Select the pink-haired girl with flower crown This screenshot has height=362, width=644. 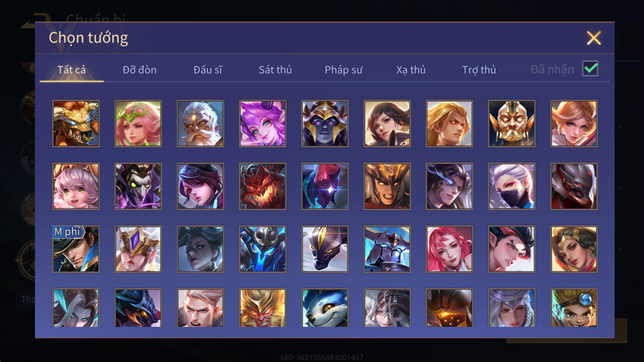[138, 124]
